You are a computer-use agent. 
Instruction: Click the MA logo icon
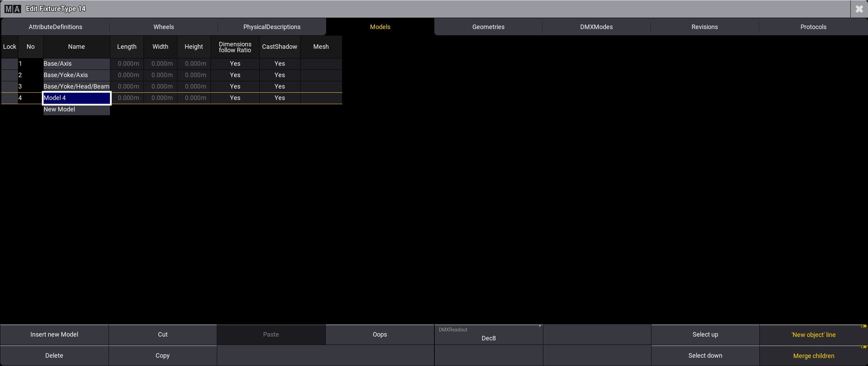(13, 9)
